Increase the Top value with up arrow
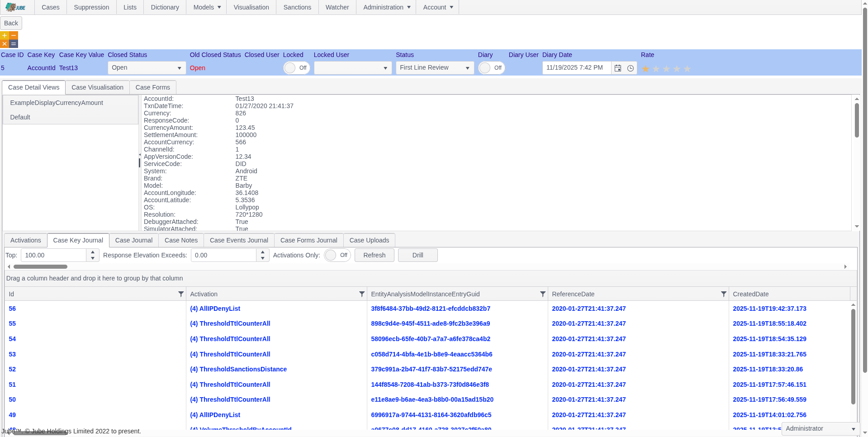The height and width of the screenshot is (437, 868). point(93,252)
